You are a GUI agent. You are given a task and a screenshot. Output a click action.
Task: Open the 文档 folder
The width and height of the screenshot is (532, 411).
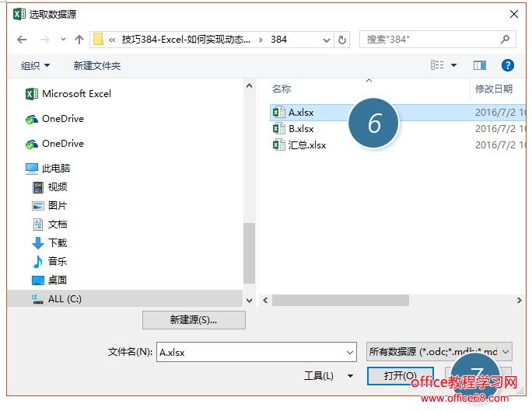(x=50, y=224)
